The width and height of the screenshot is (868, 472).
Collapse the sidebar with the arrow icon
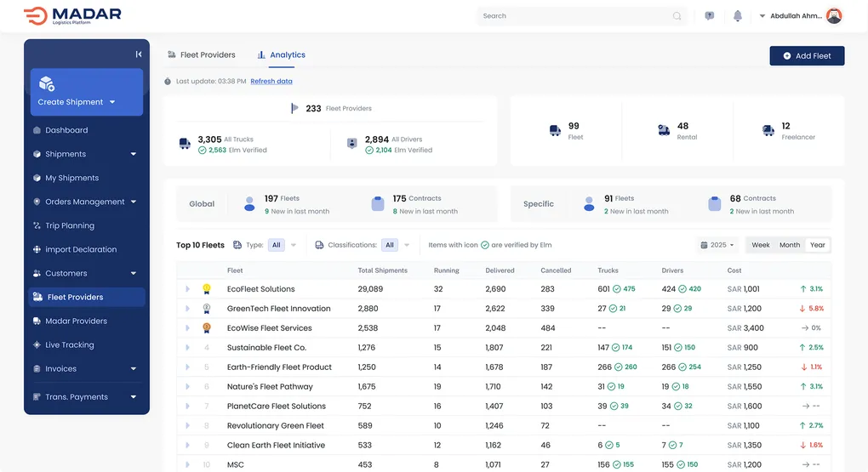tap(139, 54)
